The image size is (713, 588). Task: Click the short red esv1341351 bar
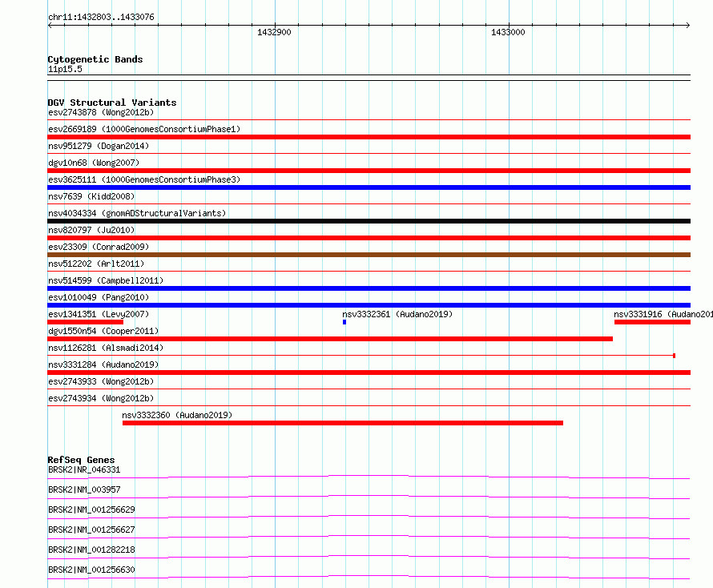[85, 322]
